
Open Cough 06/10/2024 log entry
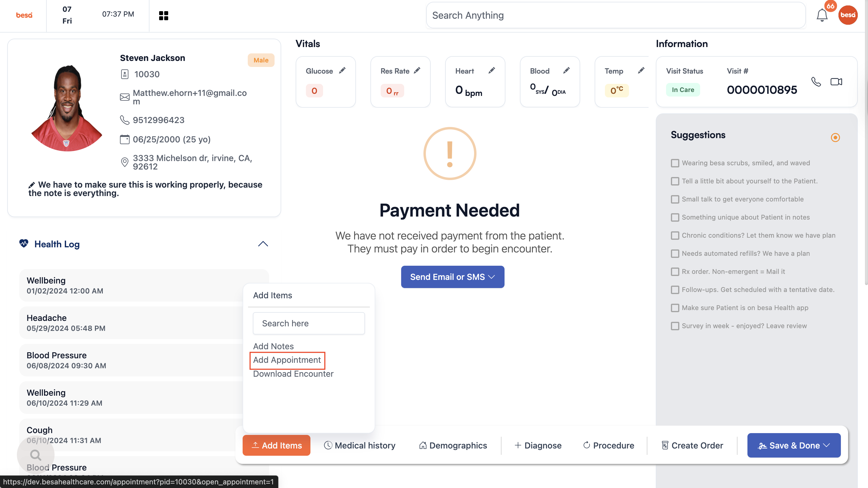[144, 435]
